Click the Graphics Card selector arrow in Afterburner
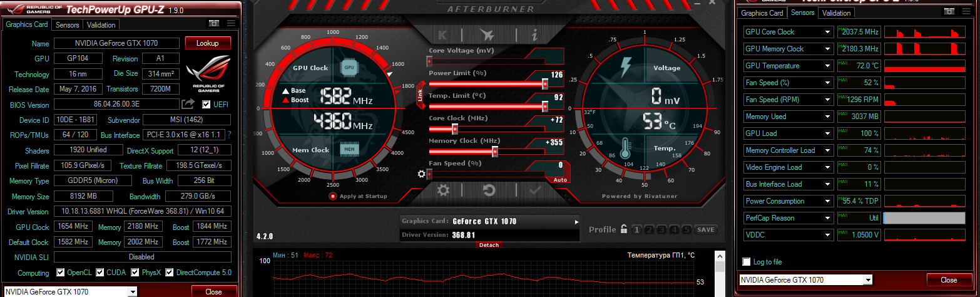 [x=576, y=222]
